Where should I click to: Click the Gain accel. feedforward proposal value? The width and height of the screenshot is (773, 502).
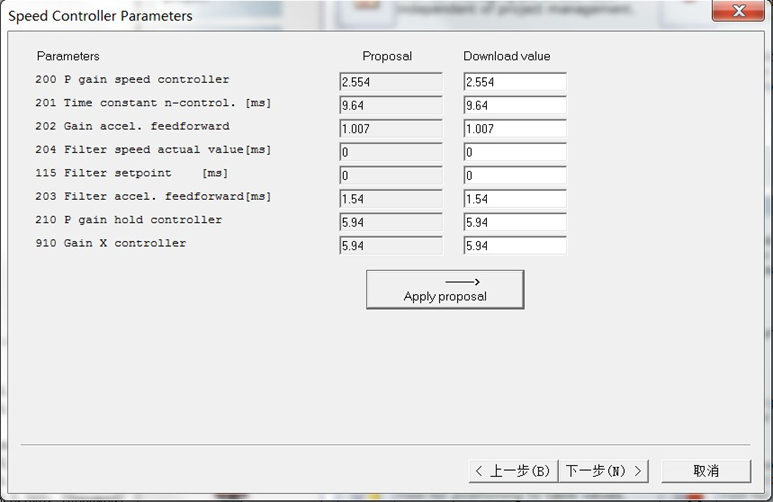[x=391, y=129]
